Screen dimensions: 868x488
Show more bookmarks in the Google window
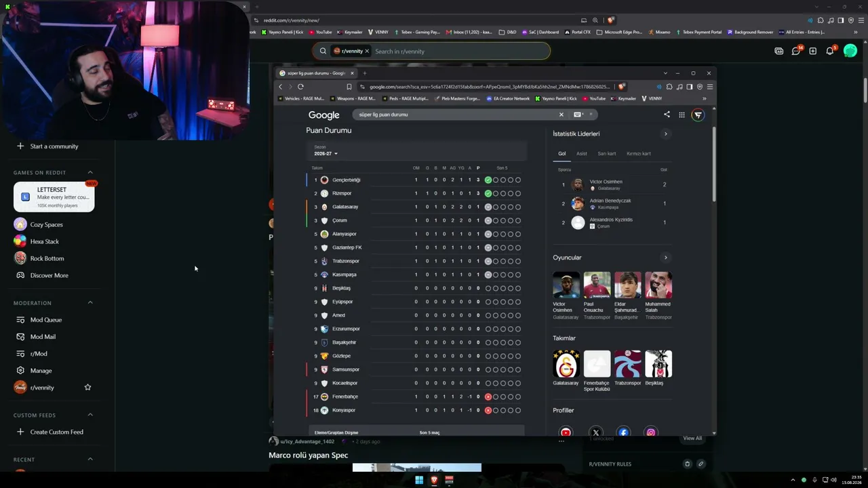point(704,98)
